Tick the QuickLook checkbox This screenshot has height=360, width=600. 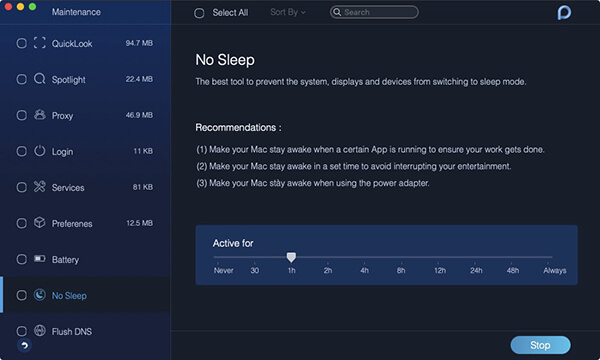tap(21, 43)
